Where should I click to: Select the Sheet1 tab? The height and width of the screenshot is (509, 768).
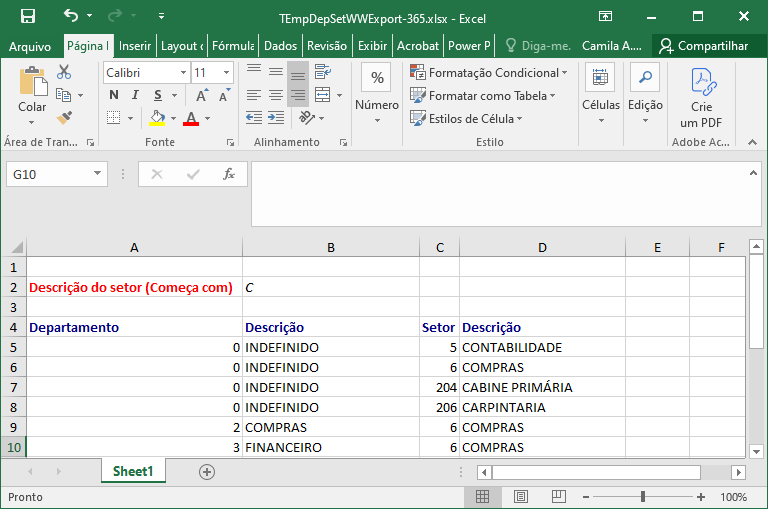tap(133, 471)
